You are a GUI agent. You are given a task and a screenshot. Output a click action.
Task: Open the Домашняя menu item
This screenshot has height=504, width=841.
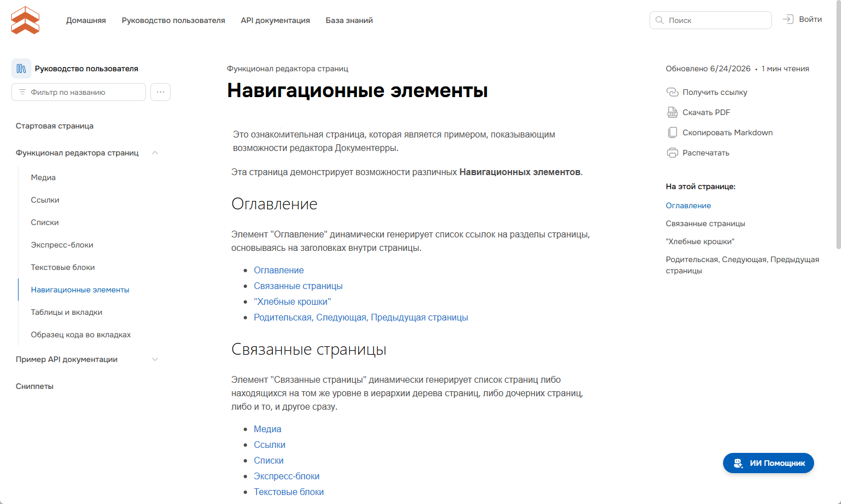point(86,20)
